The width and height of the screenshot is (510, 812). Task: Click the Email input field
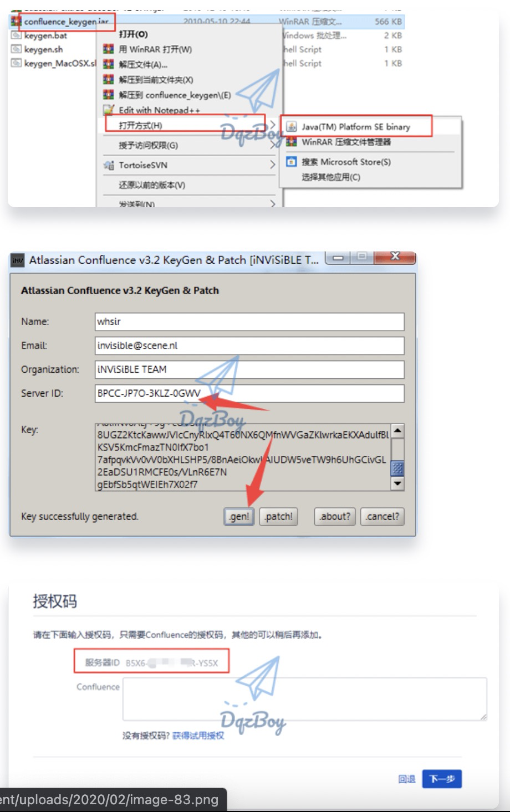click(249, 346)
